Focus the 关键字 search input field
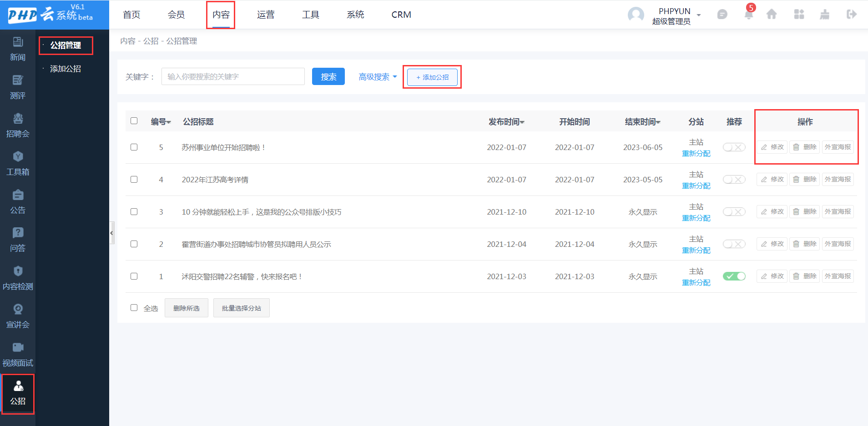The image size is (868, 426). pos(233,76)
